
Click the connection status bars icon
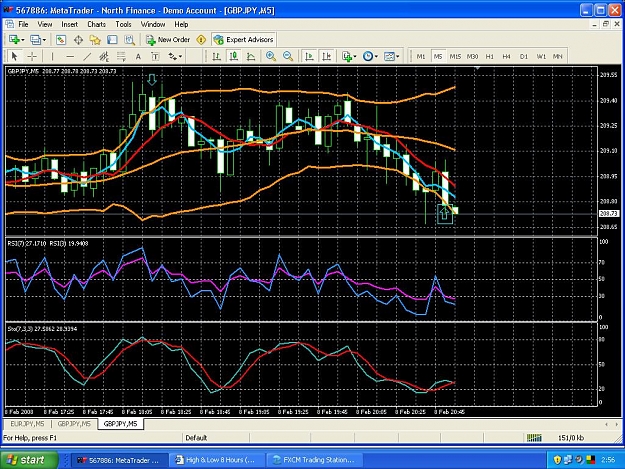pyautogui.click(x=534, y=438)
